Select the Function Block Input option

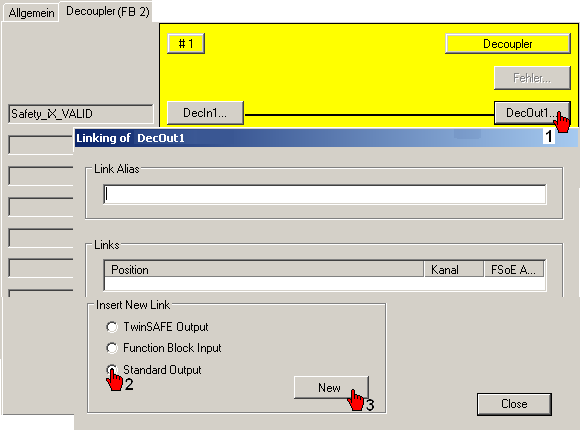pyautogui.click(x=112, y=348)
